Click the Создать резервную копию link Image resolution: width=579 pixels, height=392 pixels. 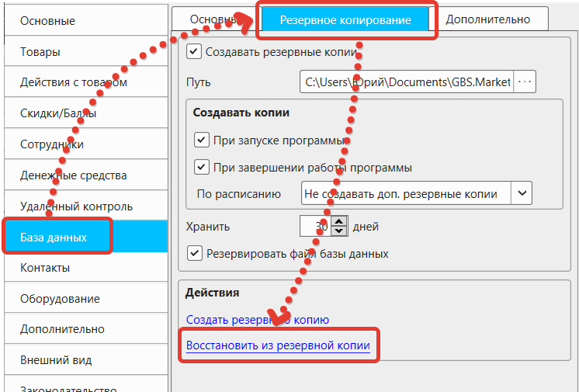click(x=258, y=319)
